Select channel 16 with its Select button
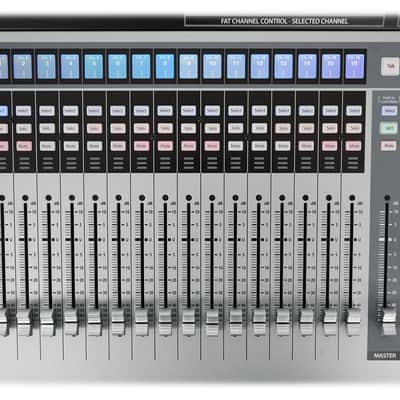 tap(354, 111)
